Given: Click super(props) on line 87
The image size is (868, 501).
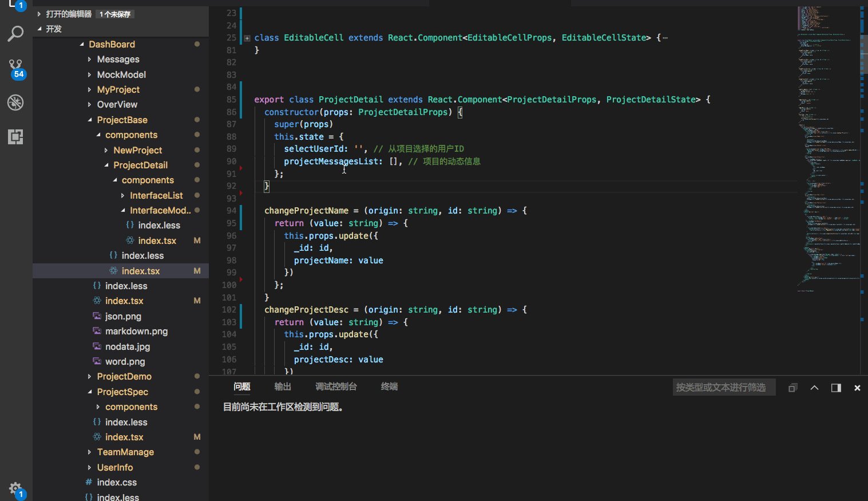Looking at the screenshot, I should 303,124.
